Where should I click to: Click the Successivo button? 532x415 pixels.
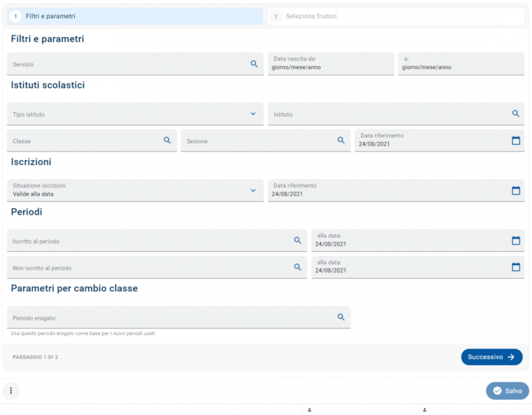491,357
